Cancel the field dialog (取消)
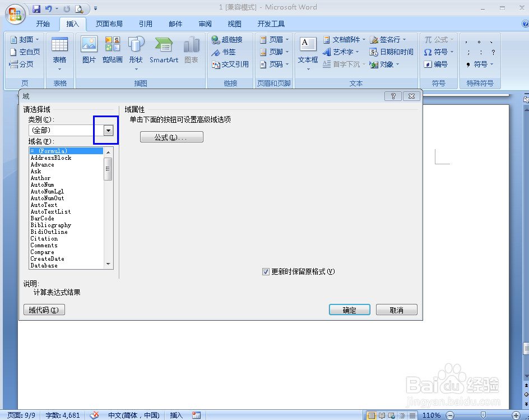529x420 pixels. [396, 310]
